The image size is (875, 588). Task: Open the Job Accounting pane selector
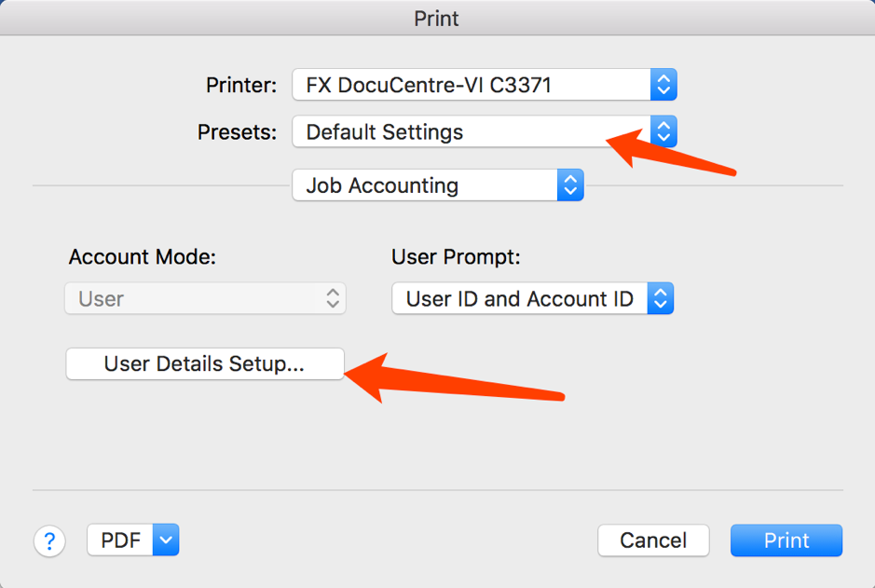[425, 185]
